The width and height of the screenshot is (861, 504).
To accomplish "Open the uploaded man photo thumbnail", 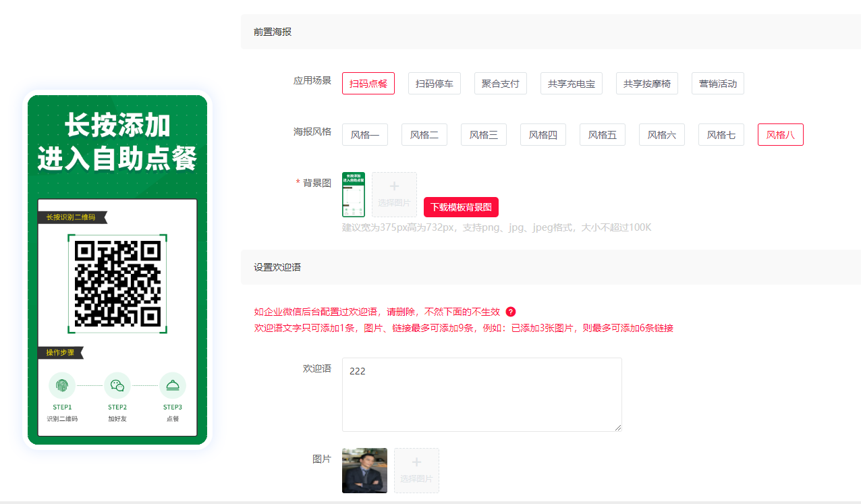I will point(364,470).
